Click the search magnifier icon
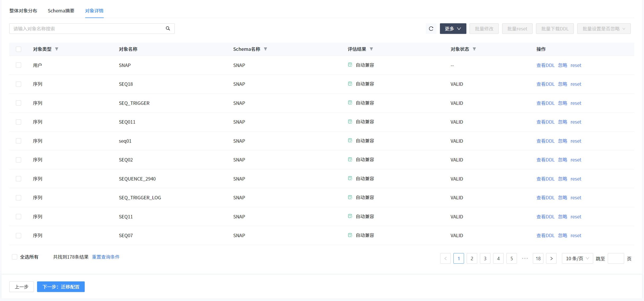Image resolution: width=644 pixels, height=301 pixels. 168,29
